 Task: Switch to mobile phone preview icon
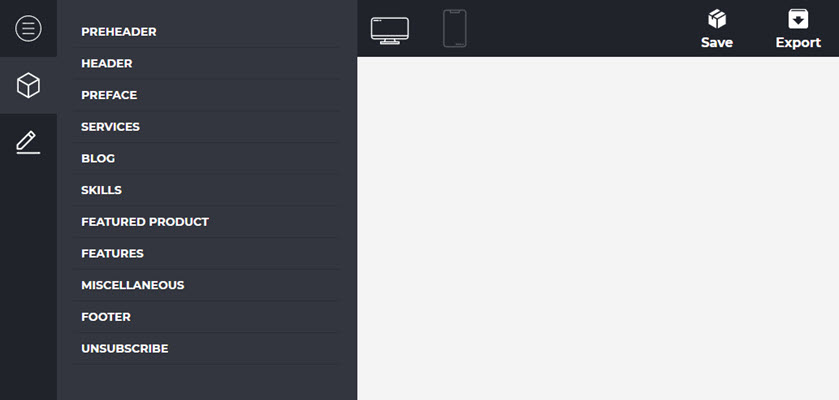455,28
